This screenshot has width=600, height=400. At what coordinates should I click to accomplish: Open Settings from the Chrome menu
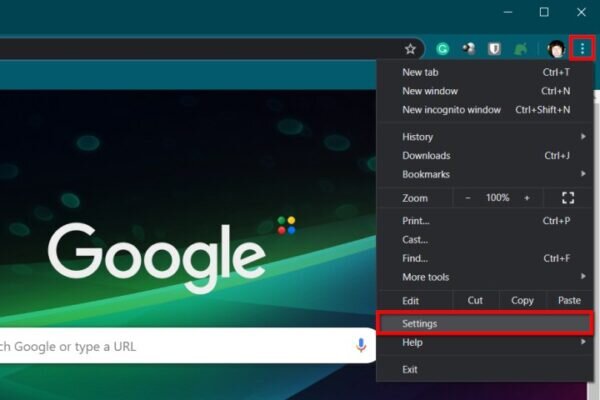pyautogui.click(x=485, y=324)
